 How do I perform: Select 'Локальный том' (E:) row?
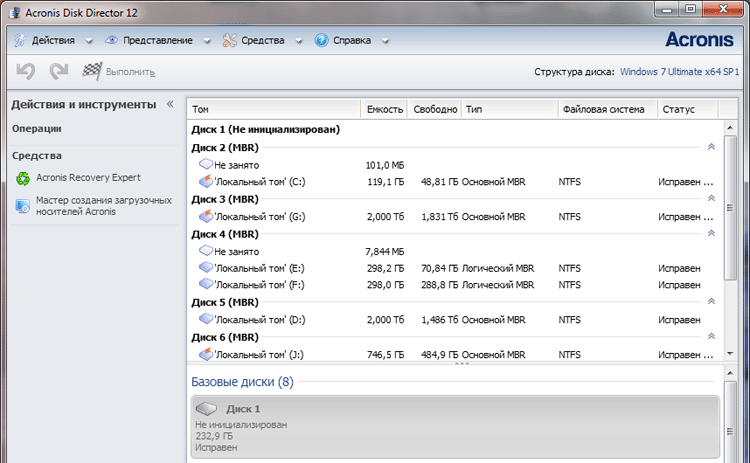(x=454, y=268)
